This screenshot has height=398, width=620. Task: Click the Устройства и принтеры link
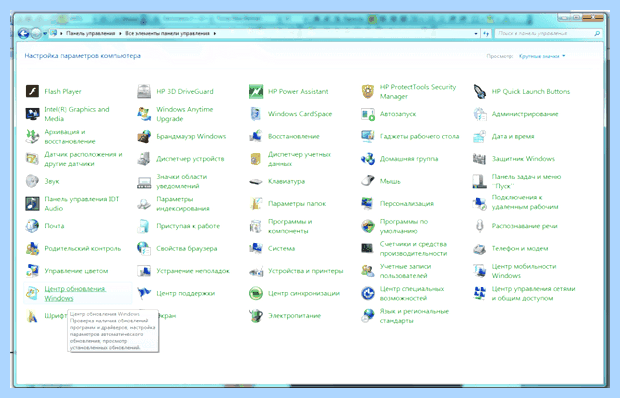(x=306, y=271)
